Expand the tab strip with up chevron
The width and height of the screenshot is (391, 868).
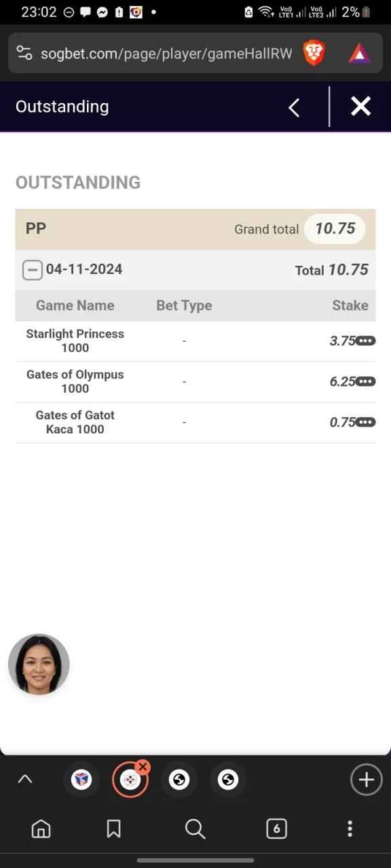coord(25,780)
